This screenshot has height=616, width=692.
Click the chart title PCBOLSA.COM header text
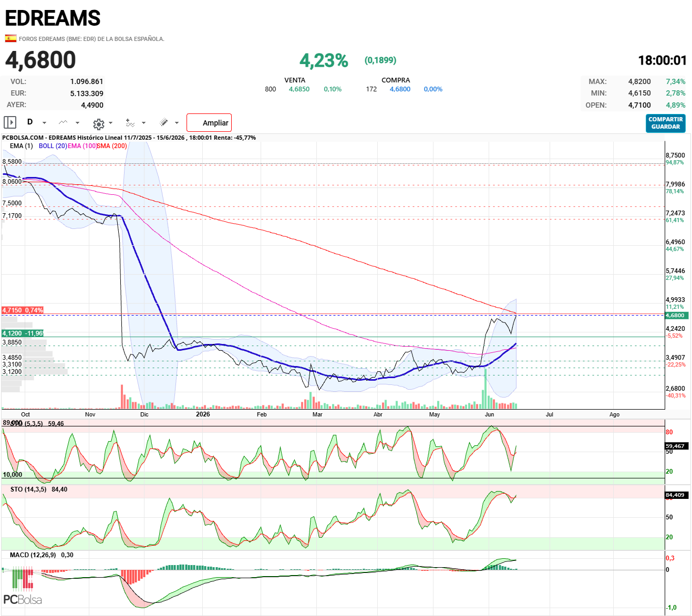tap(129, 138)
